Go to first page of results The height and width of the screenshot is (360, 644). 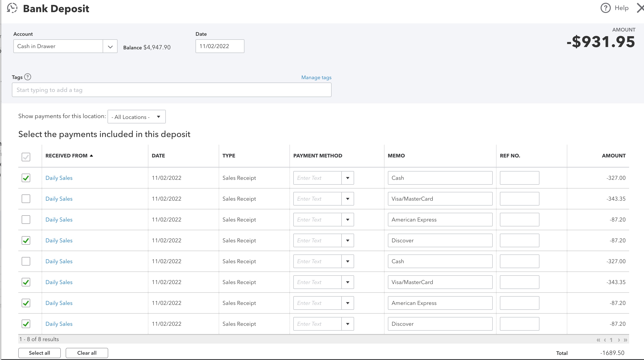(598, 340)
